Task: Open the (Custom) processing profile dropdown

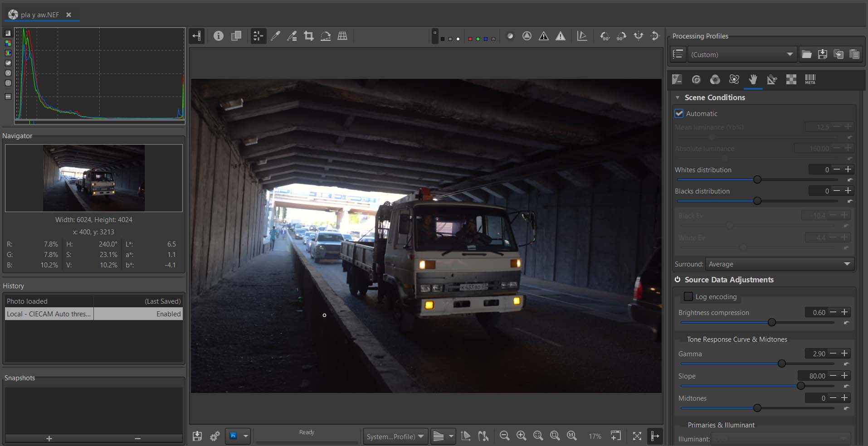Action: 741,54
